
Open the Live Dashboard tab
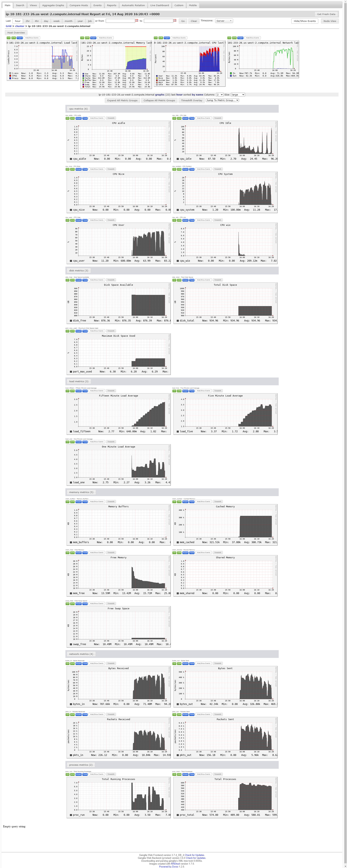coord(159,5)
